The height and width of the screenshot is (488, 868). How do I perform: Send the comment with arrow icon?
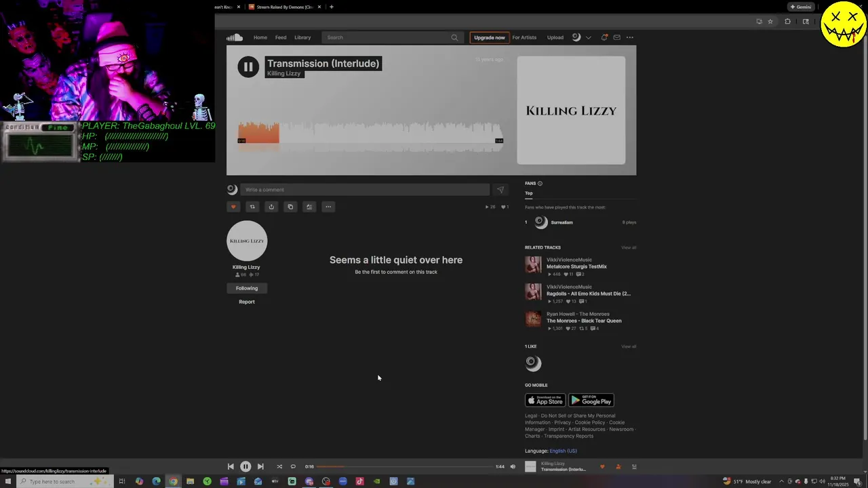click(500, 190)
